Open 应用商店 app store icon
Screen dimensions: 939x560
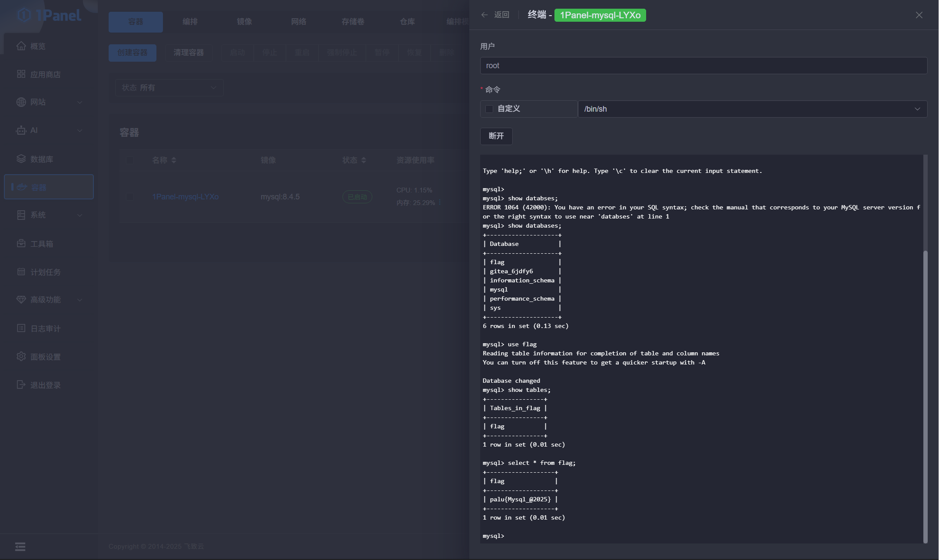coord(21,74)
